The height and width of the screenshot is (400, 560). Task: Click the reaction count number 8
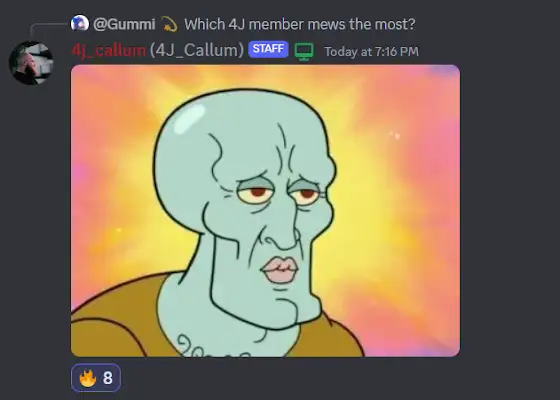coord(108,378)
